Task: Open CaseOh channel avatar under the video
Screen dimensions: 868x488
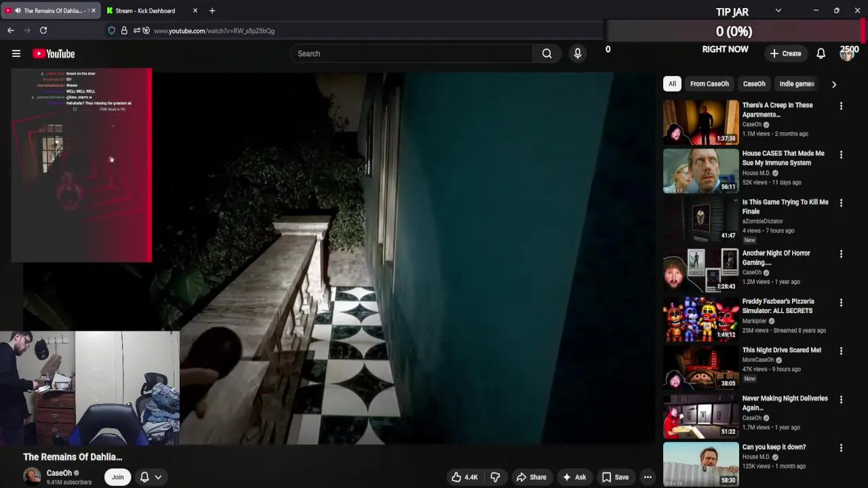Action: [x=32, y=476]
